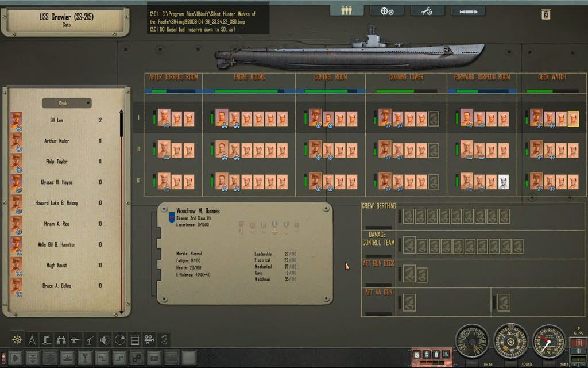The height and width of the screenshot is (368, 588).
Task: Click the red button above the time display
Action: tap(578, 343)
